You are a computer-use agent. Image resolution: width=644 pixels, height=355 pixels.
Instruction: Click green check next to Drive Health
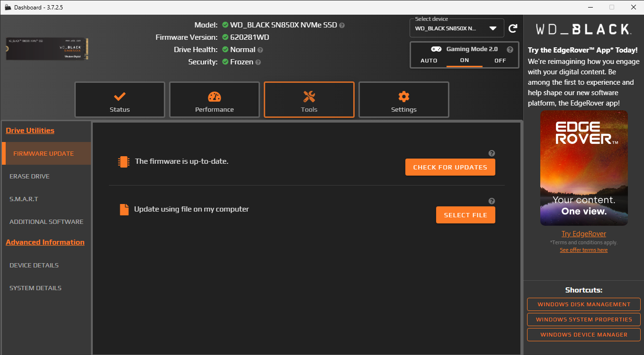click(225, 50)
